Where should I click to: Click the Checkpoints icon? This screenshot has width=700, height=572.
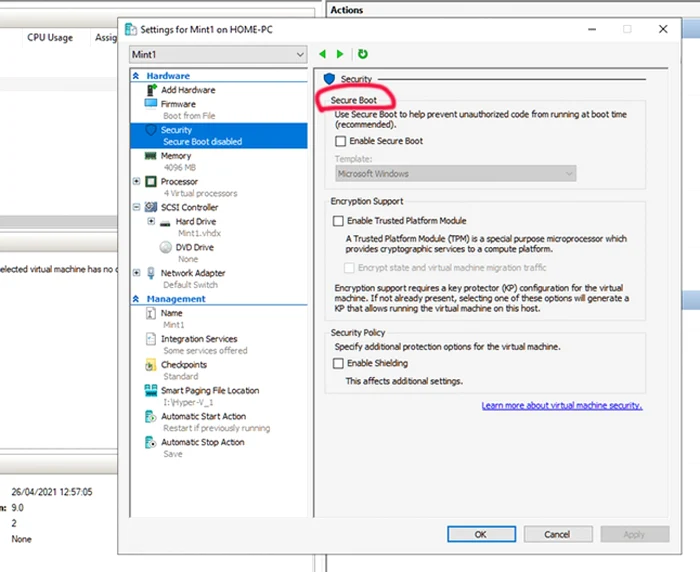[x=151, y=365]
